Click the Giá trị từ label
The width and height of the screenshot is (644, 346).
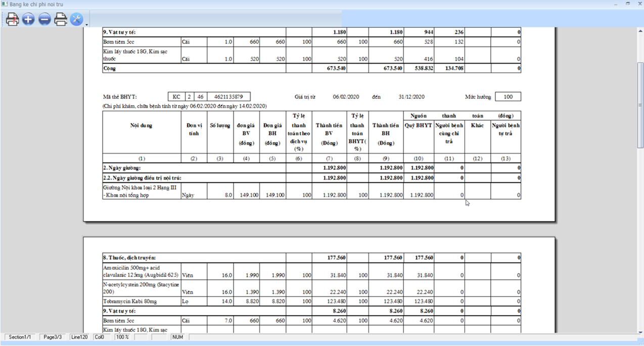(305, 97)
